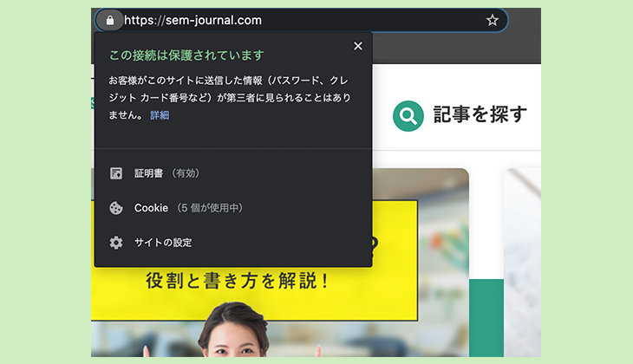
Task: Click the gear settings icon
Action: 116,243
